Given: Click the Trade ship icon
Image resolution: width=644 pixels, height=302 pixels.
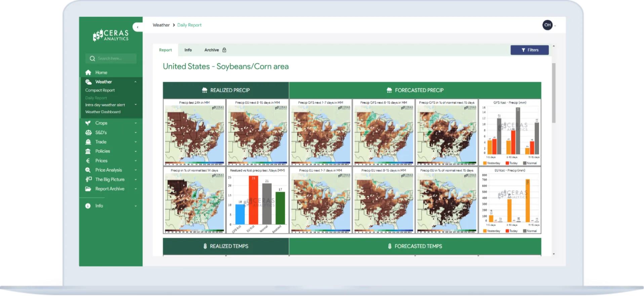Looking at the screenshot, I should tap(88, 142).
